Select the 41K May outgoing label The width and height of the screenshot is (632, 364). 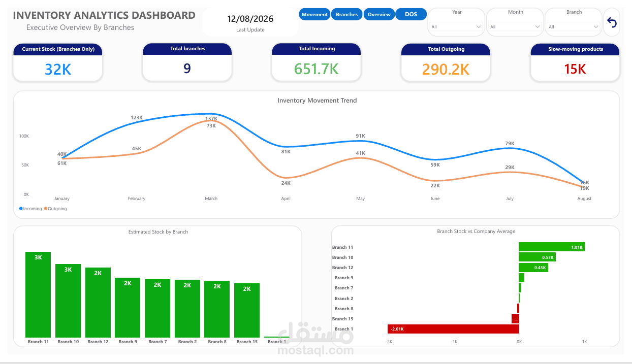point(361,153)
